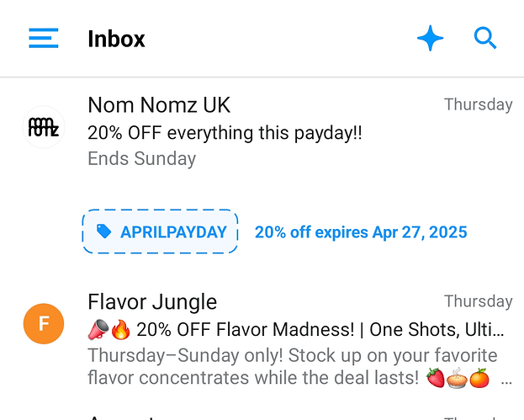The width and height of the screenshot is (524, 420).
Task: Expand the trailing ellipsis of the Flavor Jungle preview
Action: click(x=506, y=380)
